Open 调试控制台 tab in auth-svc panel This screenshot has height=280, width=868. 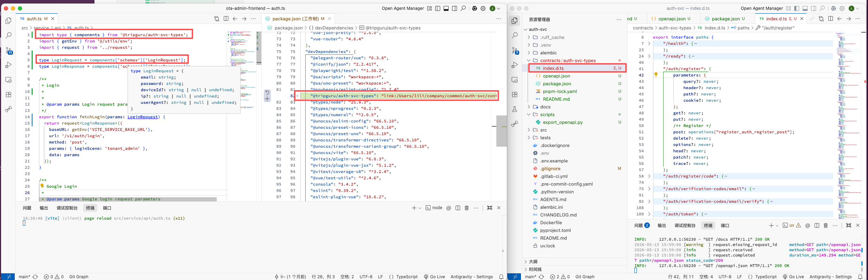[x=685, y=226]
